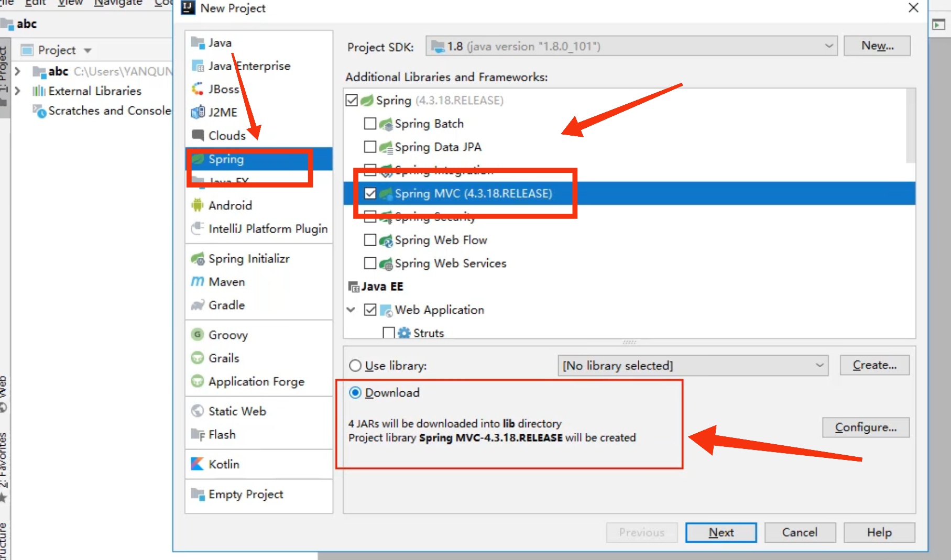Uncheck the top-level Spring checkbox
Image resolution: width=951 pixels, height=560 pixels.
(x=352, y=100)
